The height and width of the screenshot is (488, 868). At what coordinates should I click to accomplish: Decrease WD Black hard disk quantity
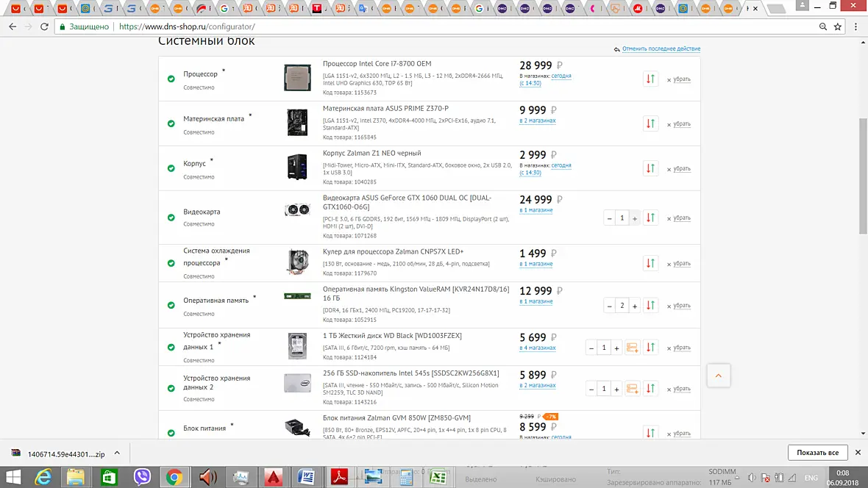point(591,348)
